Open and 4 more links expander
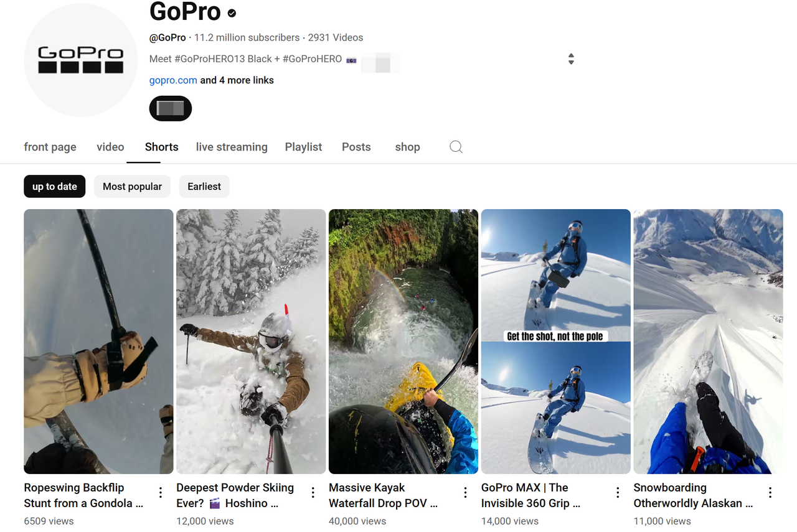The image size is (797, 532). 235,80
